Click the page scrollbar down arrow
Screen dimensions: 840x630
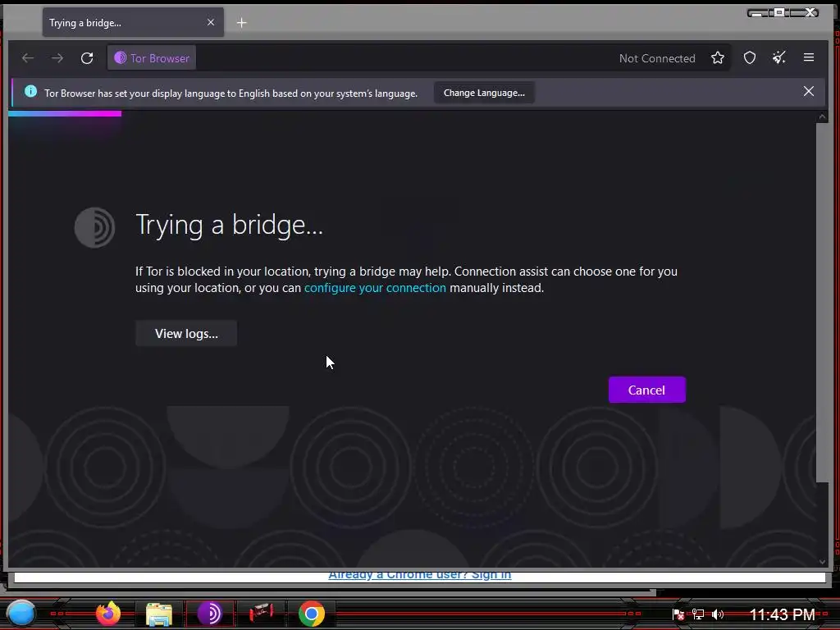(x=822, y=561)
